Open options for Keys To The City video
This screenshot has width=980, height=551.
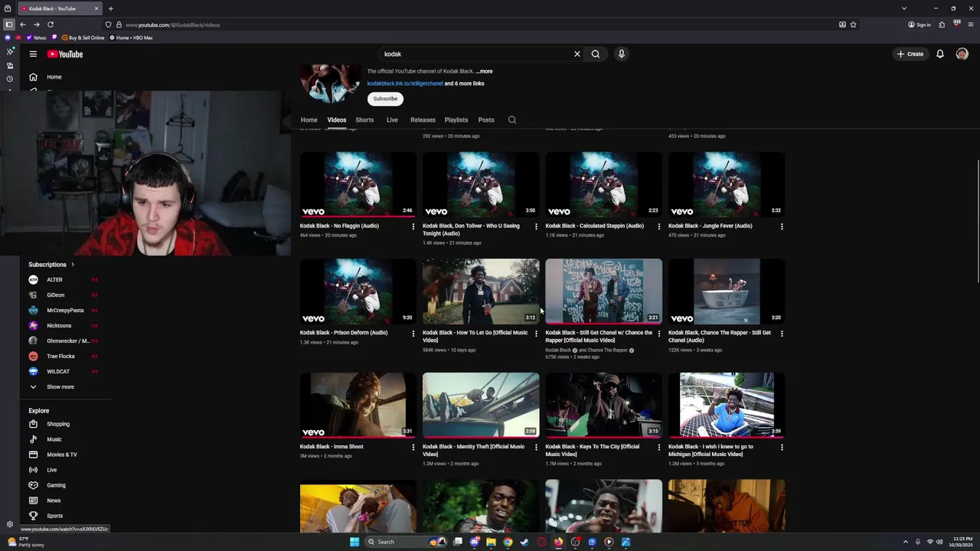pyautogui.click(x=659, y=447)
